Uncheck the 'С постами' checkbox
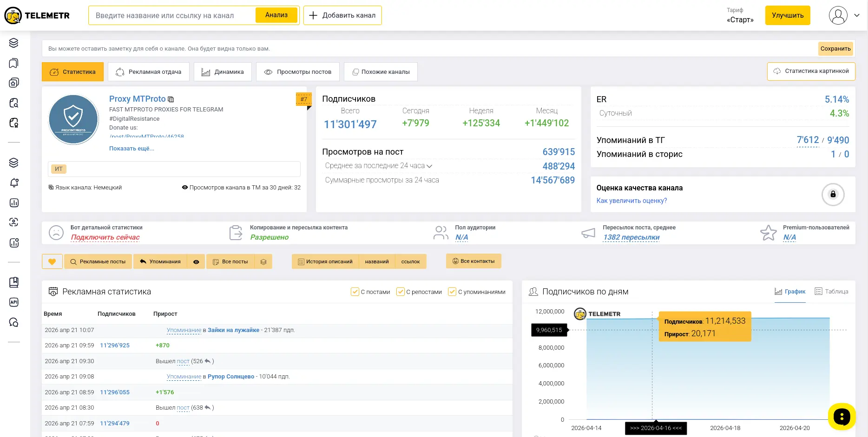 click(x=355, y=292)
